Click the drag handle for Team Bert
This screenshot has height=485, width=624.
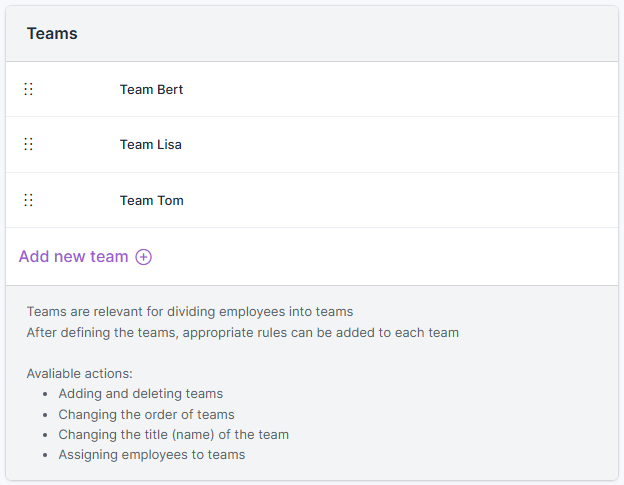click(x=28, y=89)
